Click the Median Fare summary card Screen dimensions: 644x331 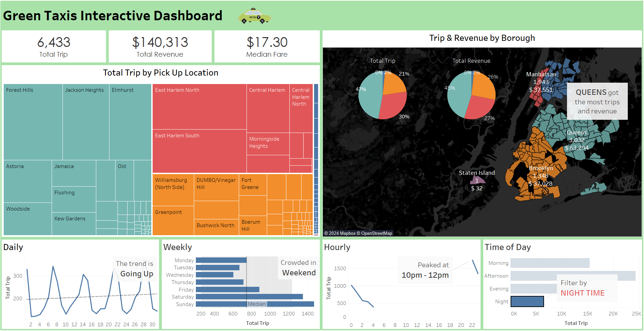[267, 47]
